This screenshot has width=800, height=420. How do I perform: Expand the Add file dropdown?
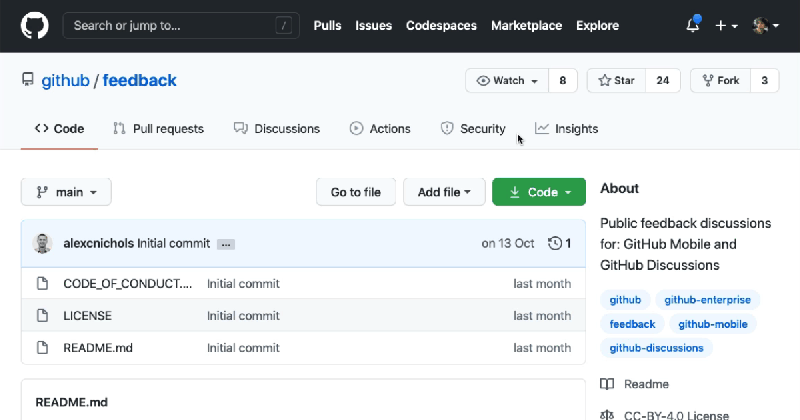point(444,192)
